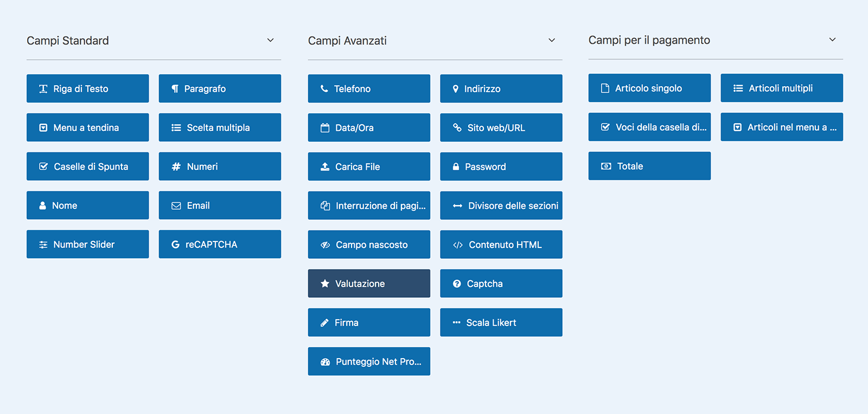The image size is (868, 414).
Task: Click the pencil icon on Firma
Action: [x=324, y=323]
